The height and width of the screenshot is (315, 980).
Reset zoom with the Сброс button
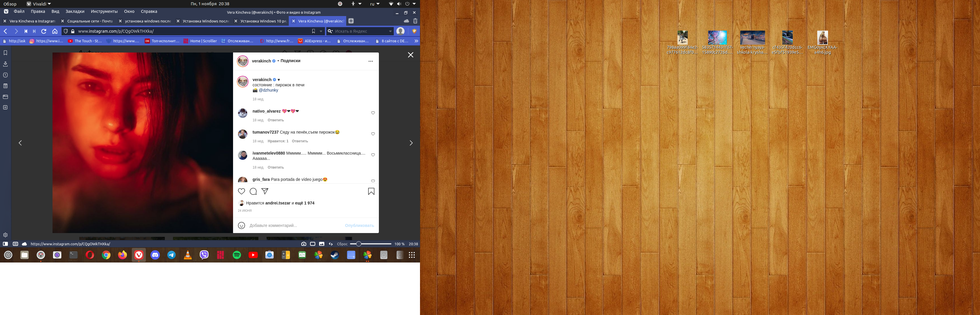tap(342, 244)
